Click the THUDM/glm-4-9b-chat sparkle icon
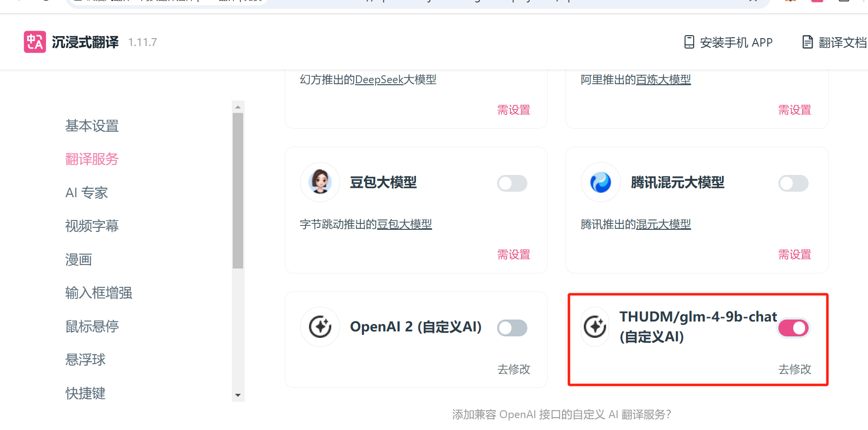The height and width of the screenshot is (430, 868). tap(595, 327)
